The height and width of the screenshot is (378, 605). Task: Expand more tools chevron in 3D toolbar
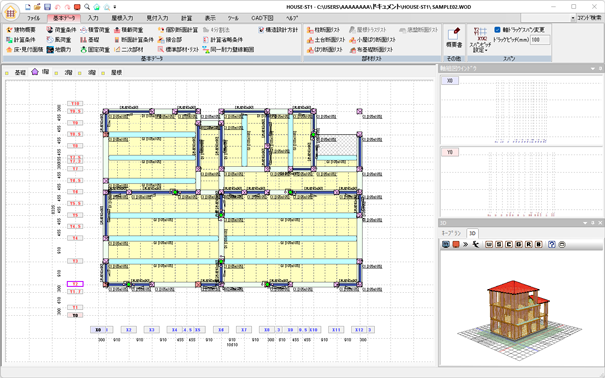[x=465, y=245]
